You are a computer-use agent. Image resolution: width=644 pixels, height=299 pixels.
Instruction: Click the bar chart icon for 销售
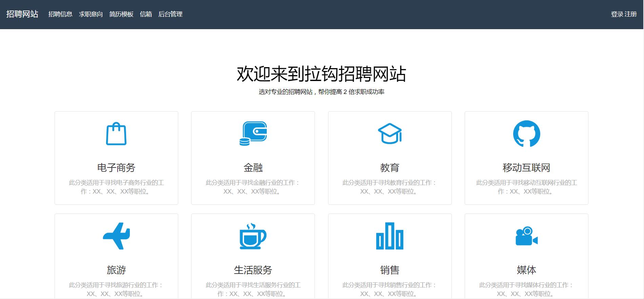coord(390,236)
